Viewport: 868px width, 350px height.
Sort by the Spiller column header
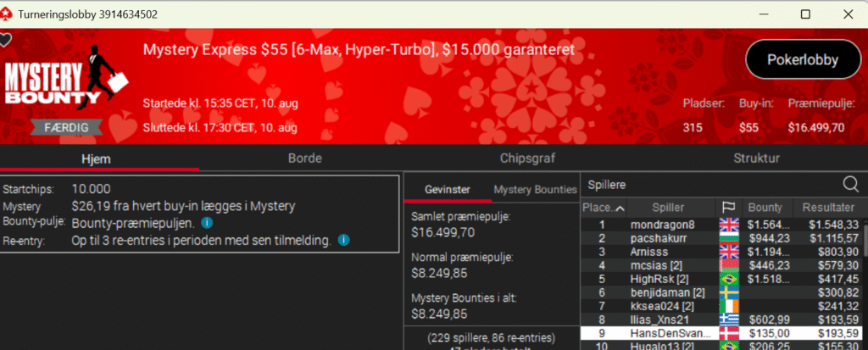pos(668,208)
